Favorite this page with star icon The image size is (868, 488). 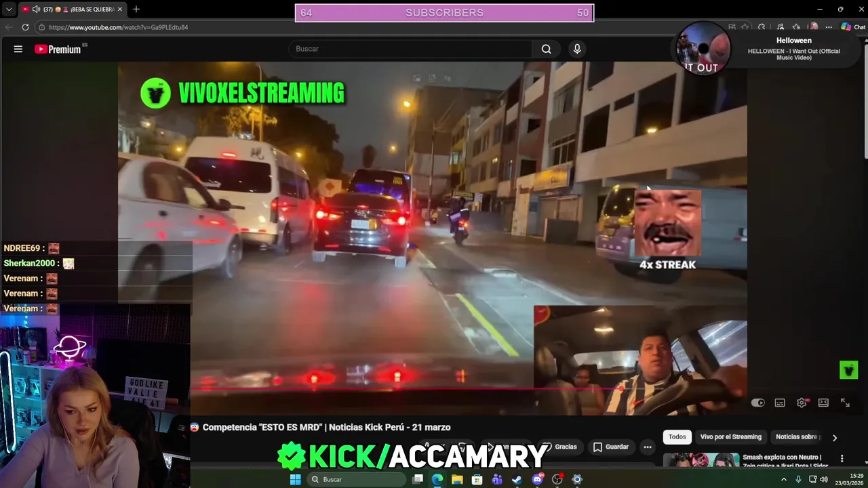[x=745, y=27]
